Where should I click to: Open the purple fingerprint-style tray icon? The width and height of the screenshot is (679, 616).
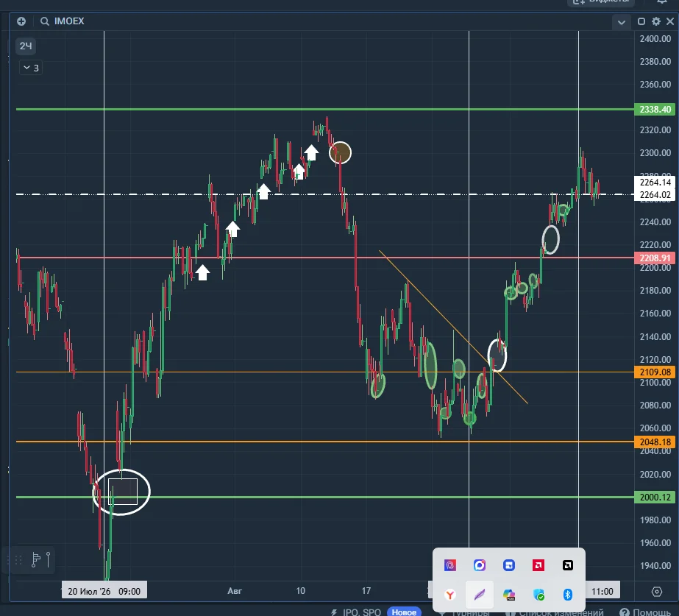coord(450,565)
